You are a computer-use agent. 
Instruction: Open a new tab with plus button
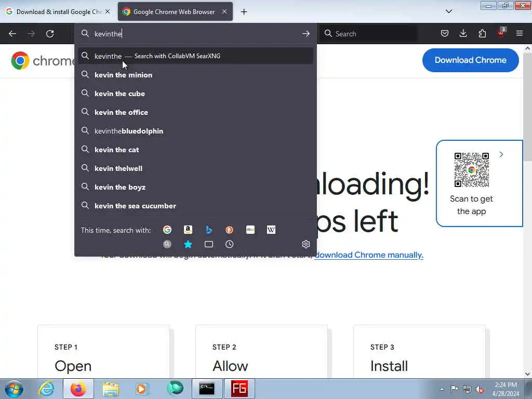(x=244, y=12)
